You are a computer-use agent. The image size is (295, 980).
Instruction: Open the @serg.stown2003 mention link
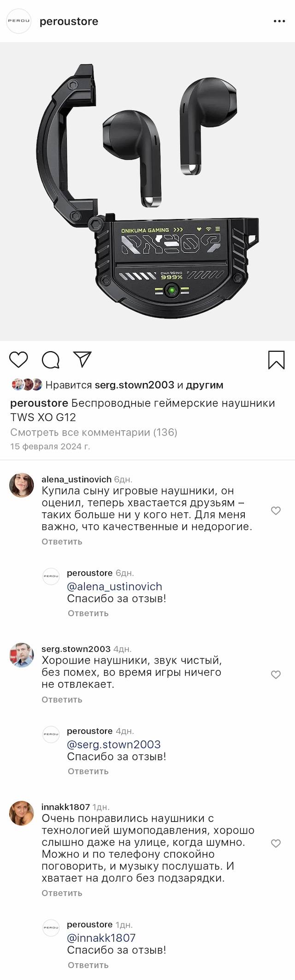(x=113, y=744)
